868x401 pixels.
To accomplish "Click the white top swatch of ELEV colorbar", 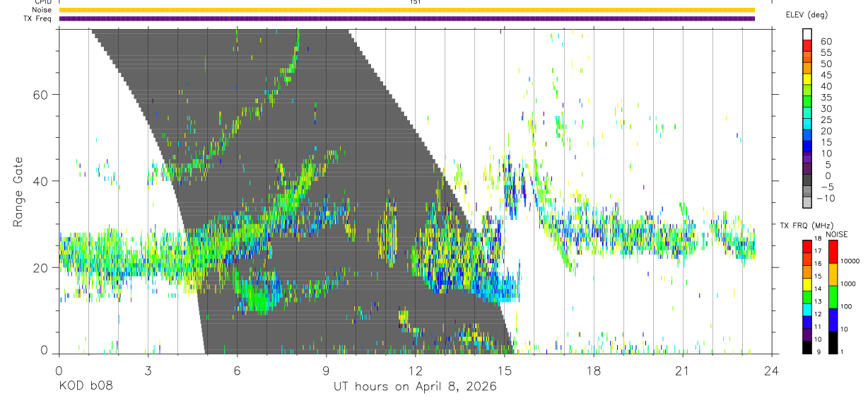I will tap(807, 35).
